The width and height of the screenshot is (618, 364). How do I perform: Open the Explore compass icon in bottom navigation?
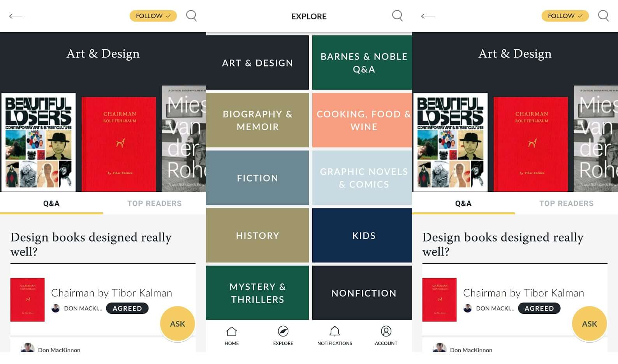[x=283, y=331]
